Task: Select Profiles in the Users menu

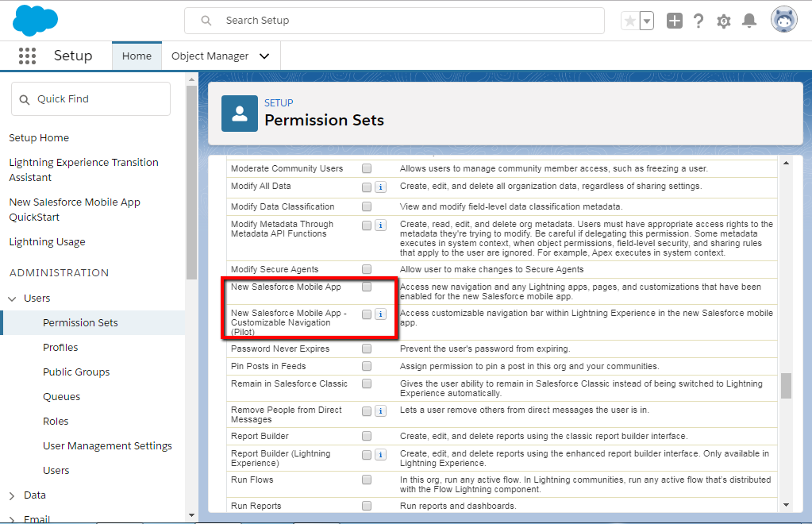Action: 60,348
